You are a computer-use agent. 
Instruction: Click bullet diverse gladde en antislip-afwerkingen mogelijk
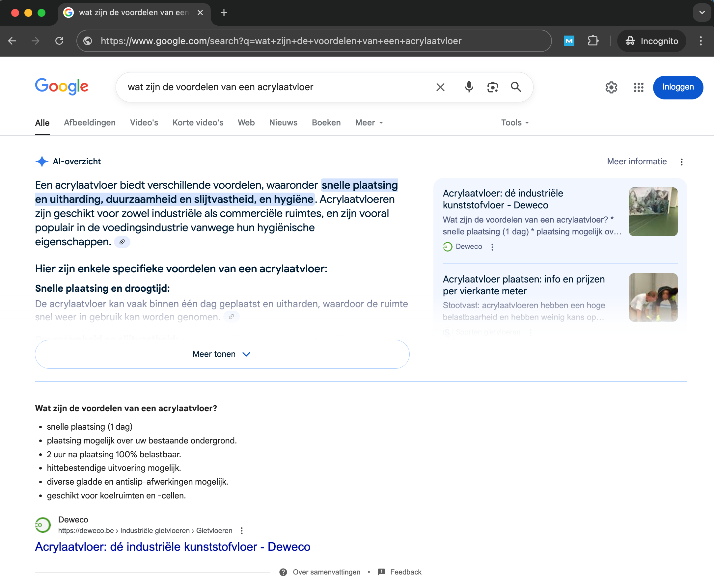tap(138, 482)
